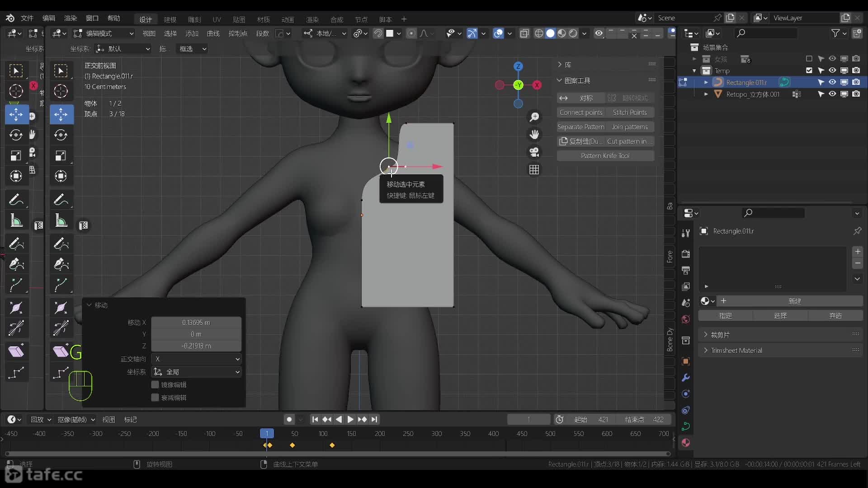
Task: Click the timeline current frame marker
Action: (x=267, y=434)
